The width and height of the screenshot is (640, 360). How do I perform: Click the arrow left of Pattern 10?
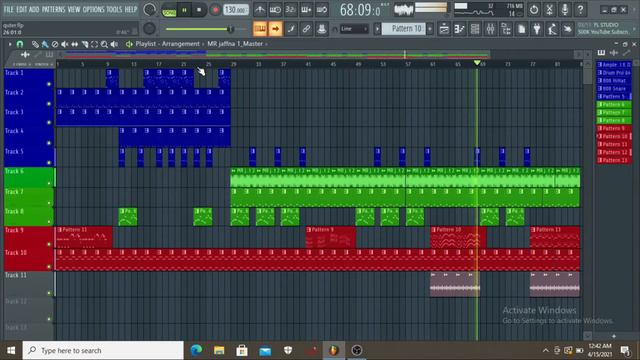coord(377,29)
